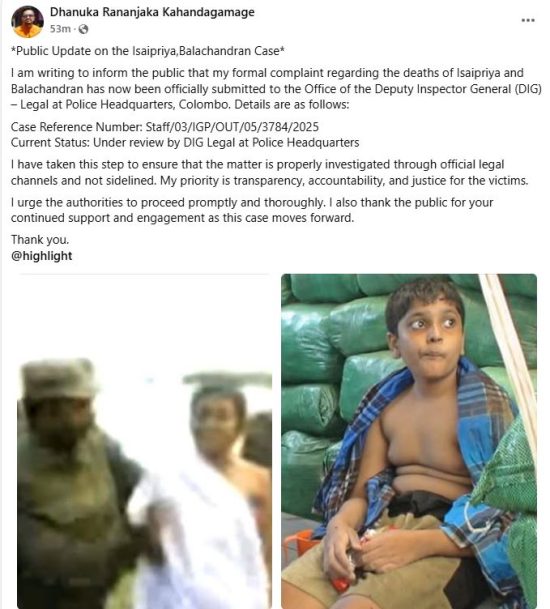Click paragraph starting "I have taken this step"
This screenshot has width=550, height=609.
coord(270,172)
